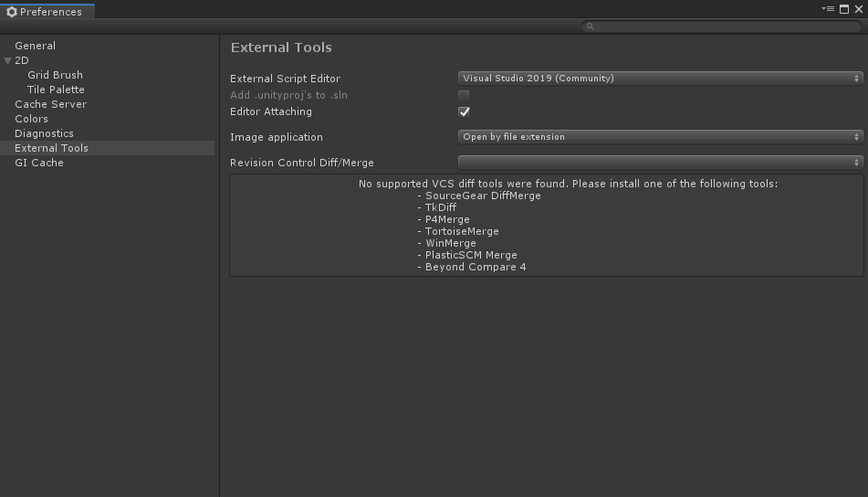The height and width of the screenshot is (497, 868).
Task: Open the General preferences section
Action: [35, 46]
